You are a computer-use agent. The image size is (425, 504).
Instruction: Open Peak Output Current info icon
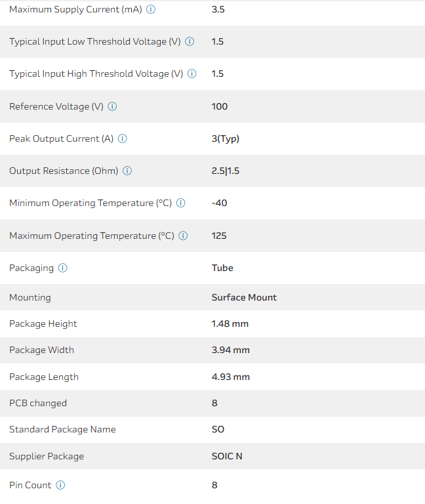(x=123, y=138)
